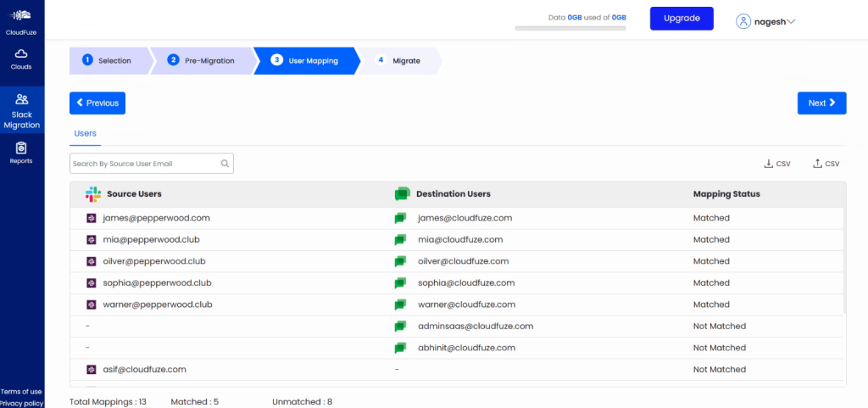
Task: Click the Slack icon beside james@pepperwood.com
Action: (92, 218)
